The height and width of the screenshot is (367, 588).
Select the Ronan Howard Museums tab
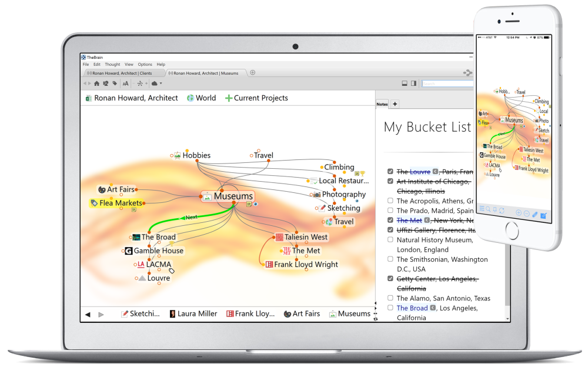[x=206, y=73]
